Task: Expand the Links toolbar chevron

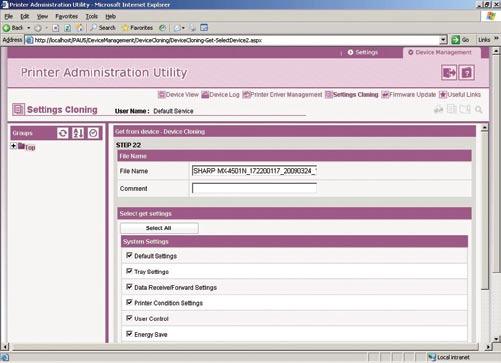Action: point(496,39)
